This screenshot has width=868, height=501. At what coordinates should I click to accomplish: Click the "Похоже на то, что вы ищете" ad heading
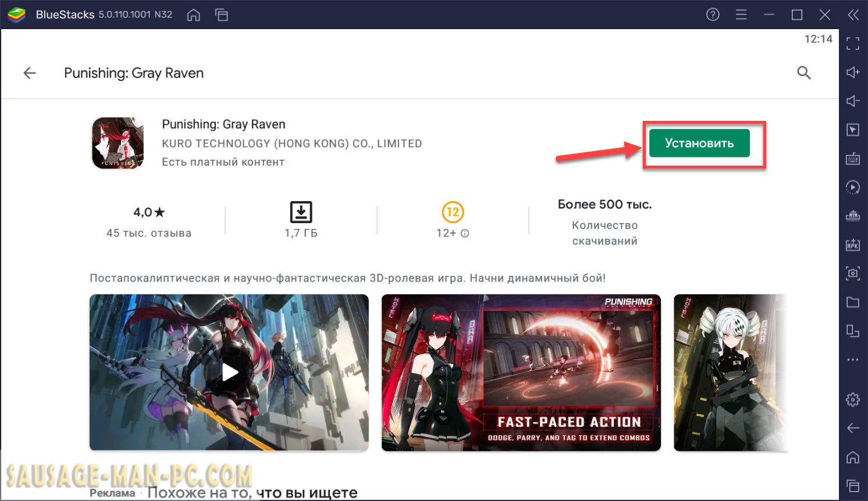pos(252,493)
